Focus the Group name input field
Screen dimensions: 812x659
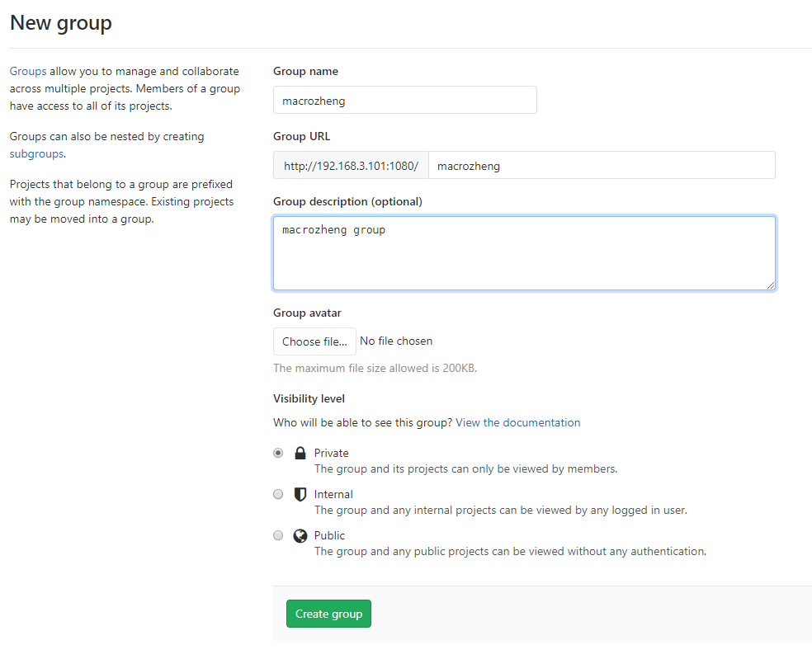[404, 101]
